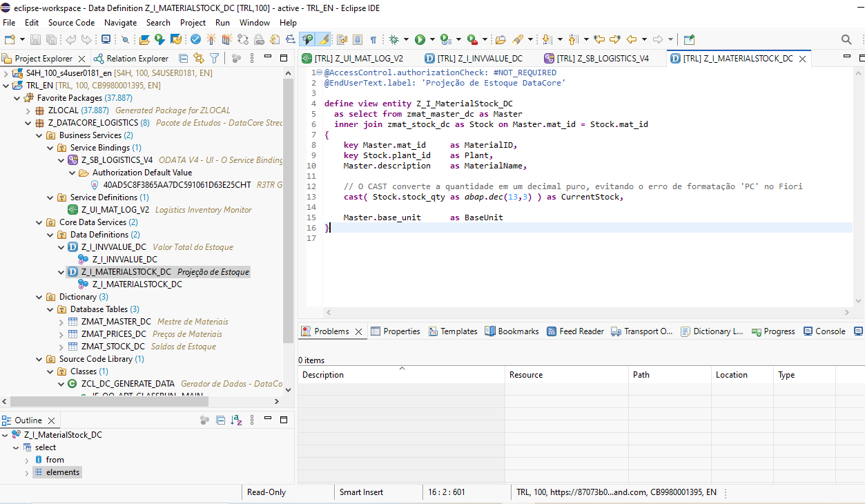Click the Description column header in Problems

click(x=323, y=375)
